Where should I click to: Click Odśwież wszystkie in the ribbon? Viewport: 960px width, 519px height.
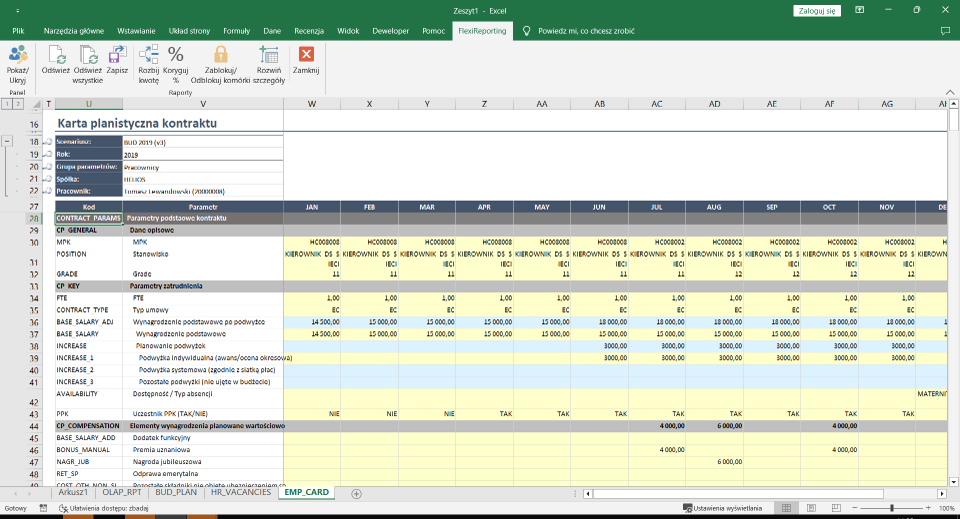[x=87, y=55]
